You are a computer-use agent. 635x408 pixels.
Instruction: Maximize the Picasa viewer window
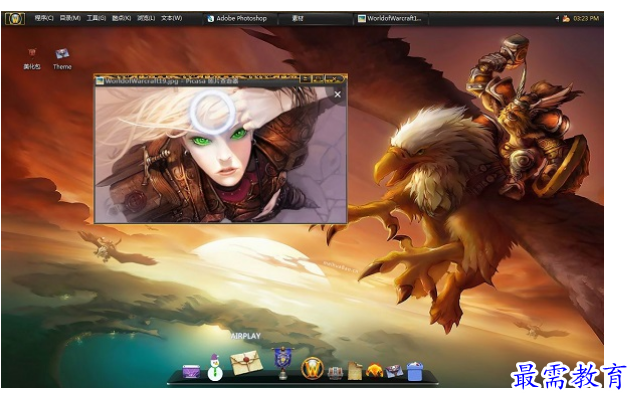point(318,79)
